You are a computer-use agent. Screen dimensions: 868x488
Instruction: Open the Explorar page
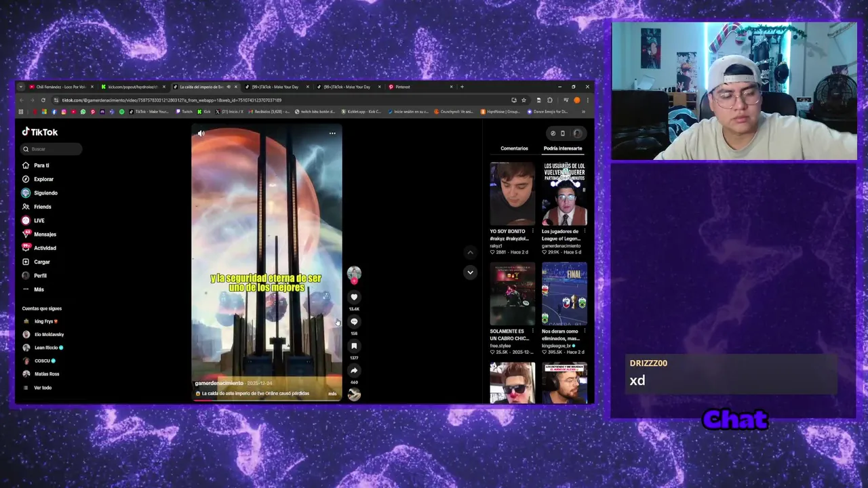(x=38, y=179)
